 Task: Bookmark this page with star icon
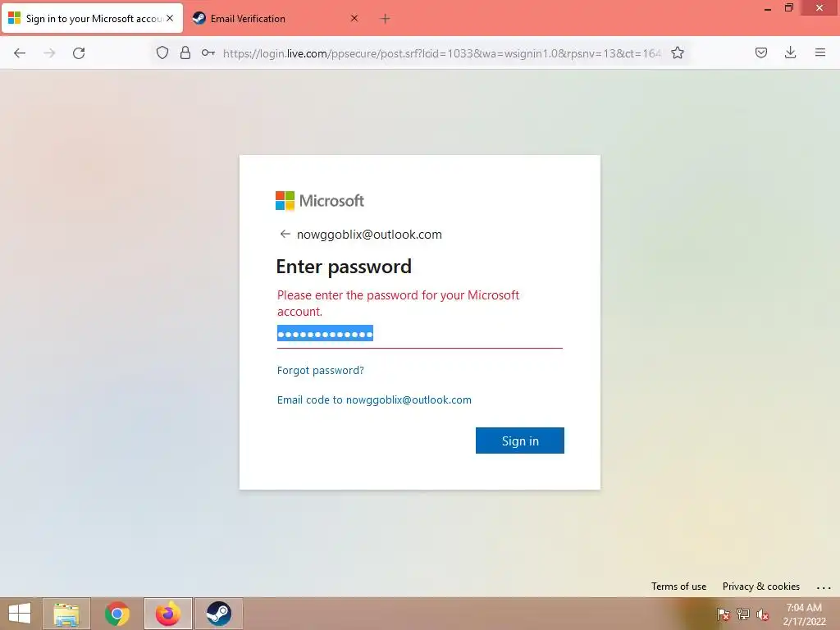click(x=677, y=52)
